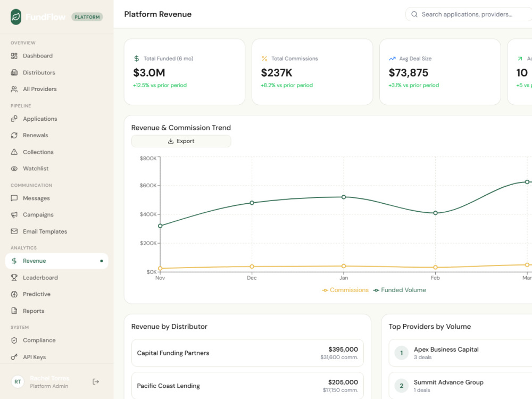532x399 pixels.
Task: Select the Revenue menu item
Action: (x=57, y=261)
